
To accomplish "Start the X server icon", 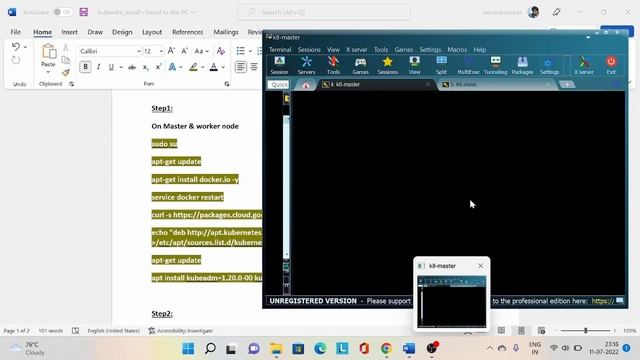I will click(x=584, y=65).
